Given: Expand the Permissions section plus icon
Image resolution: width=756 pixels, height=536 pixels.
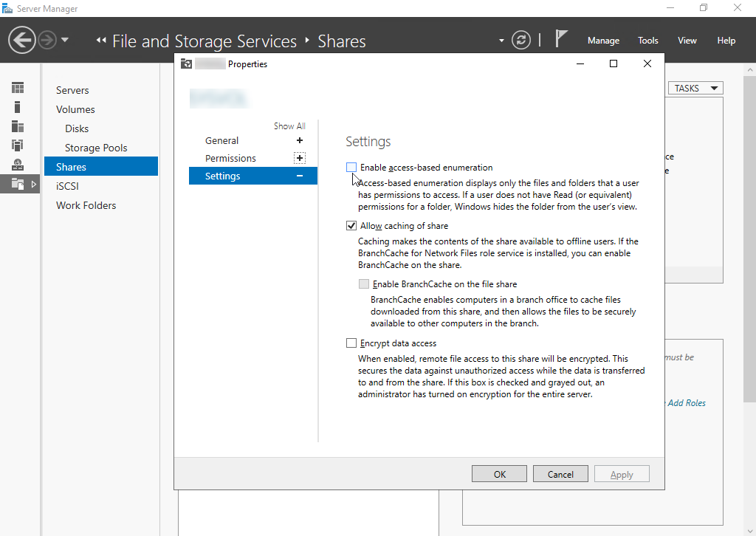Looking at the screenshot, I should [x=300, y=158].
